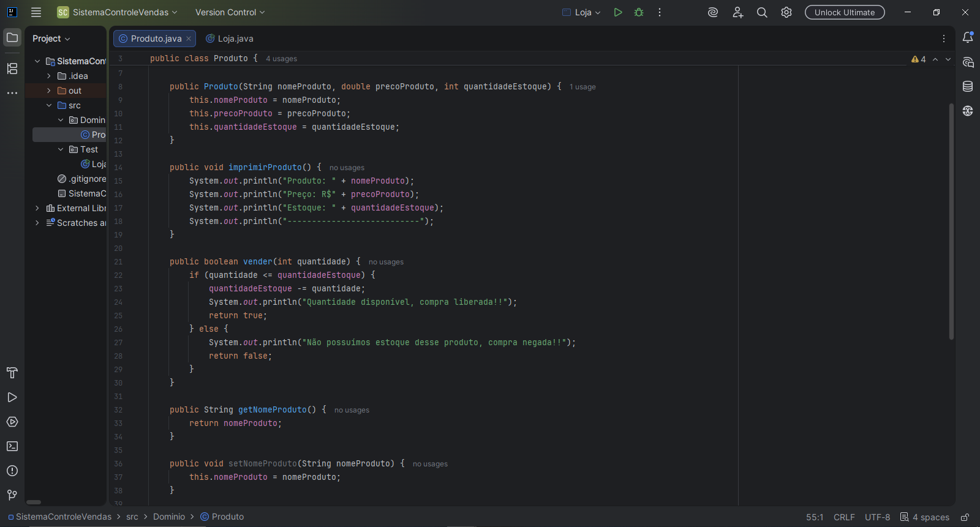
Task: Collapse the src folder
Action: pyautogui.click(x=49, y=105)
